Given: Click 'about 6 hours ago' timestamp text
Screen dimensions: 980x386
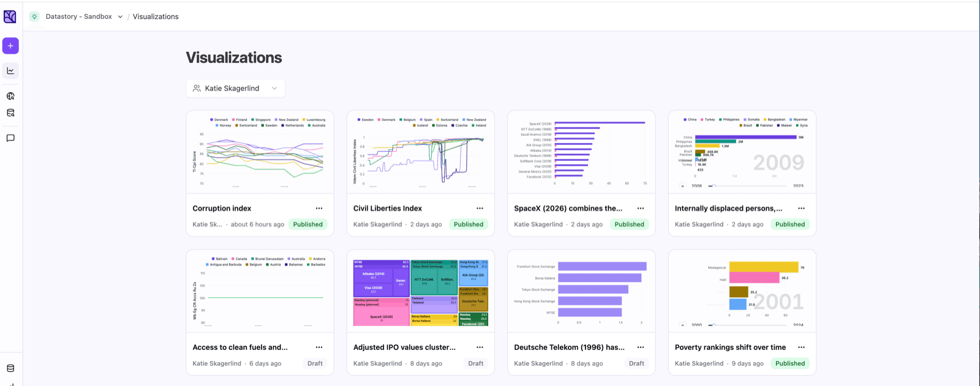Looking at the screenshot, I should coord(257,225).
